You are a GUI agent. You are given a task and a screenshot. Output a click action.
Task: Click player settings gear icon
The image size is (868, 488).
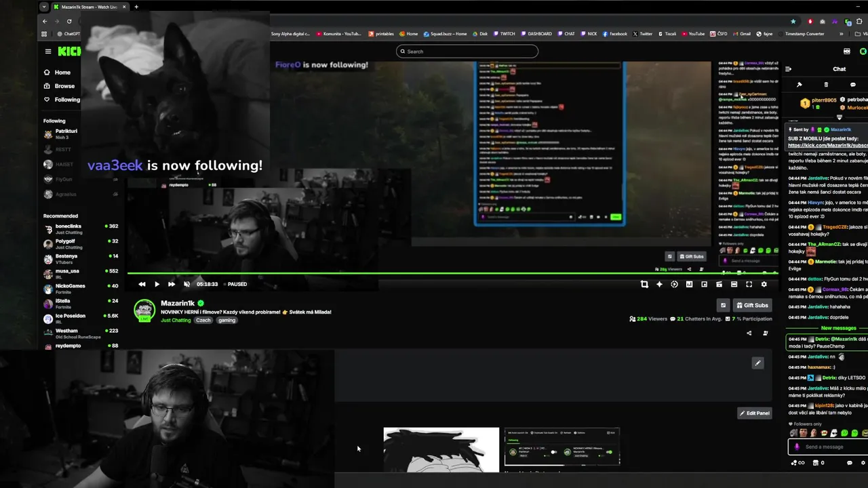click(764, 285)
